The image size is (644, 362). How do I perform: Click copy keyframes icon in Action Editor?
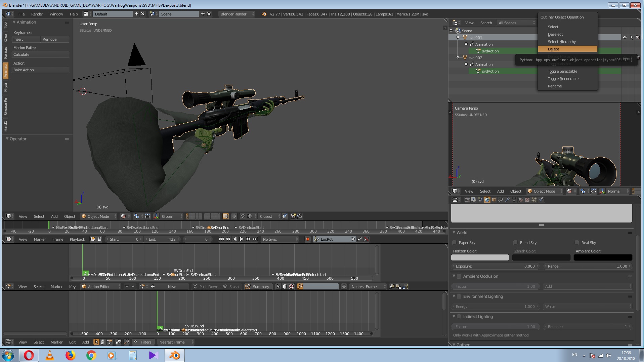tap(392, 287)
